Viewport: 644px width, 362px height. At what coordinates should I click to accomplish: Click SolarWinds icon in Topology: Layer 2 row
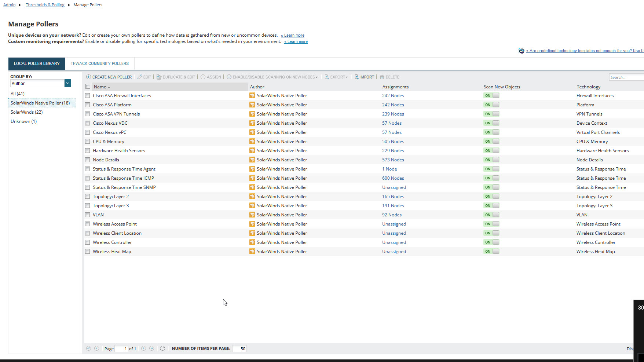point(252,196)
